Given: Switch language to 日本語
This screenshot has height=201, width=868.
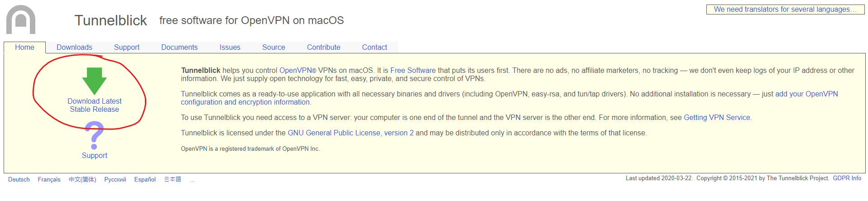Looking at the screenshot, I should pos(173,179).
